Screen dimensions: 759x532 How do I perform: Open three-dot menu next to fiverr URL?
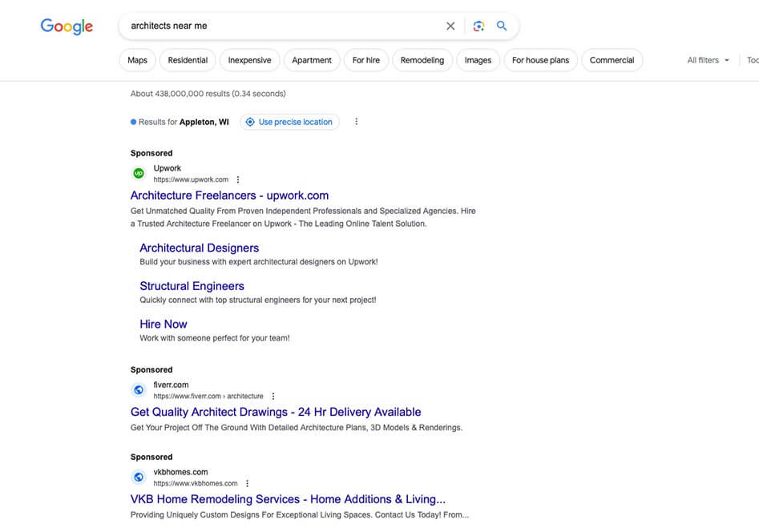point(273,397)
